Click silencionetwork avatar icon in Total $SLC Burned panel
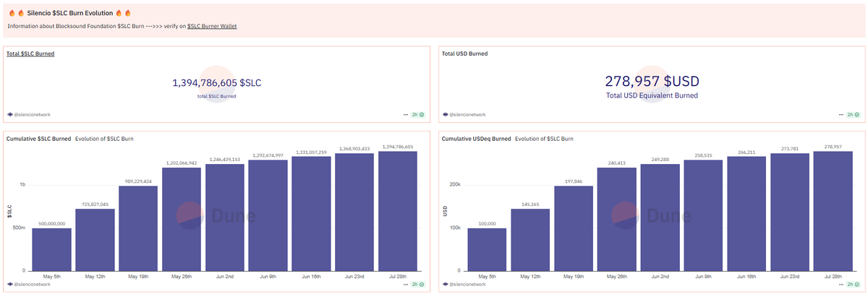The width and height of the screenshot is (868, 294). 10,114
